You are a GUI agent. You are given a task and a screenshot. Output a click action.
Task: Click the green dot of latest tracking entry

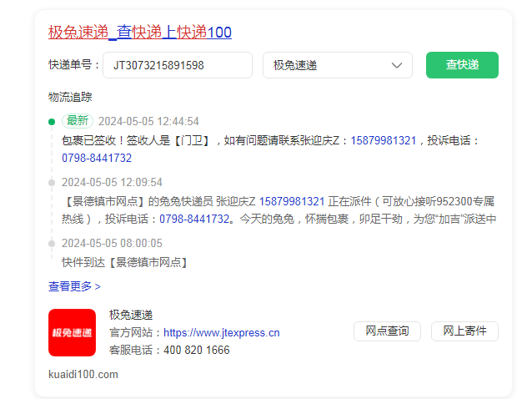pos(52,122)
